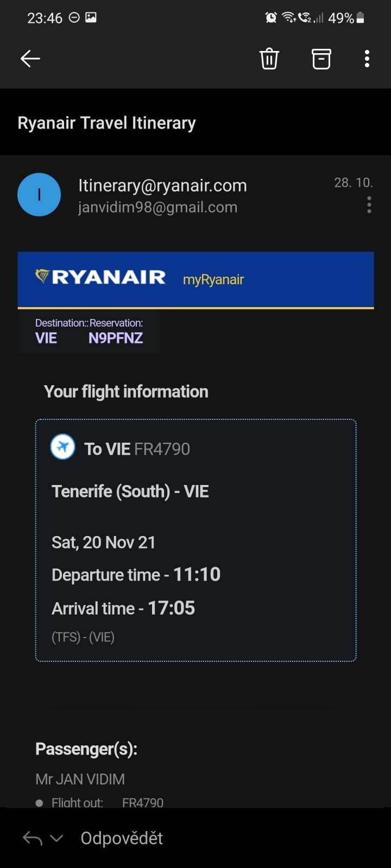Screen dimensions: 391x868
Task: Tap the back arrow icon
Action: (30, 59)
